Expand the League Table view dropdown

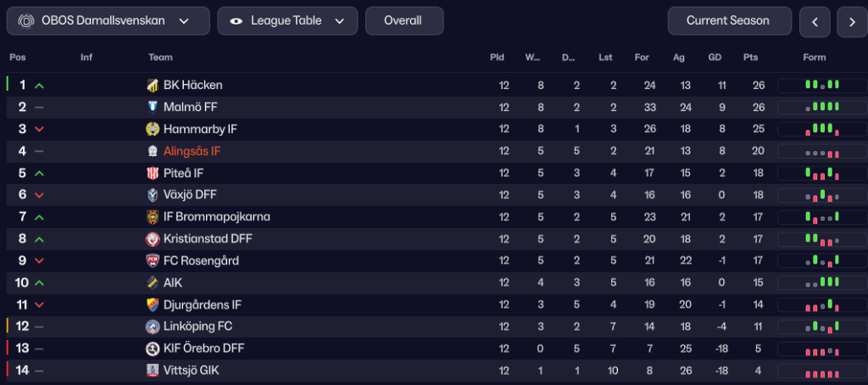tap(287, 20)
